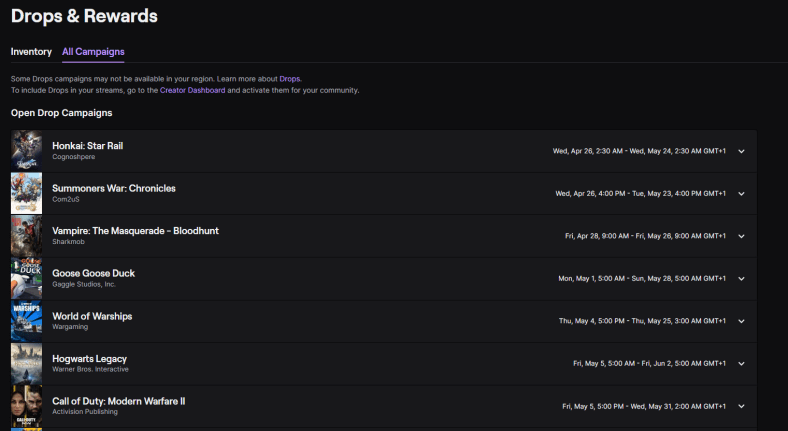
Task: Click the Wargaming publisher name
Action: point(70,327)
